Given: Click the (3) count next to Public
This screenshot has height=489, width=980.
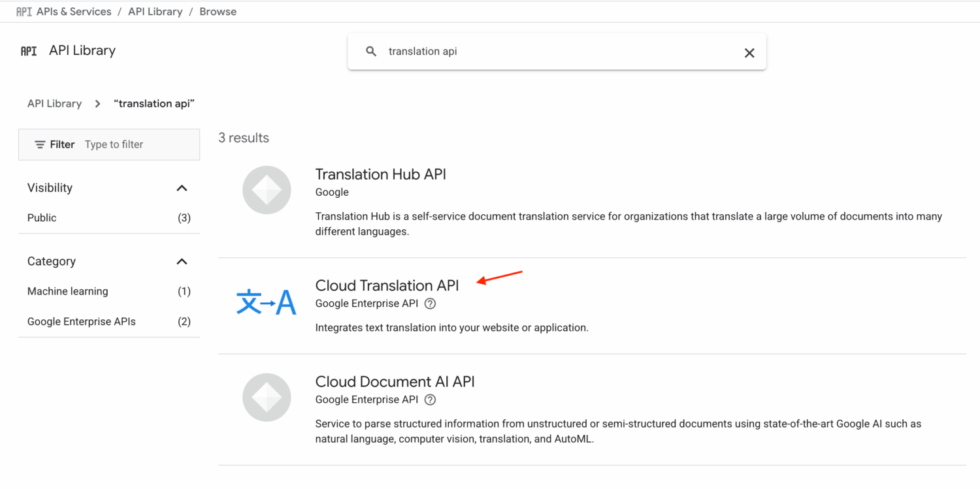Looking at the screenshot, I should click(x=184, y=218).
